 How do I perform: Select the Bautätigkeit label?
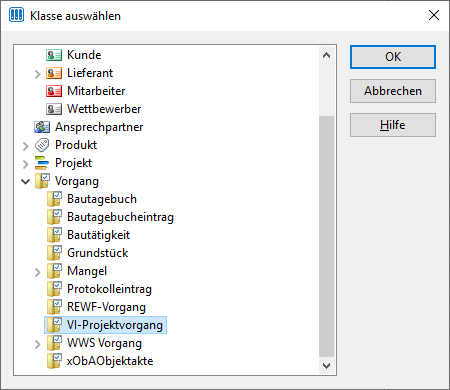pyautogui.click(x=98, y=235)
